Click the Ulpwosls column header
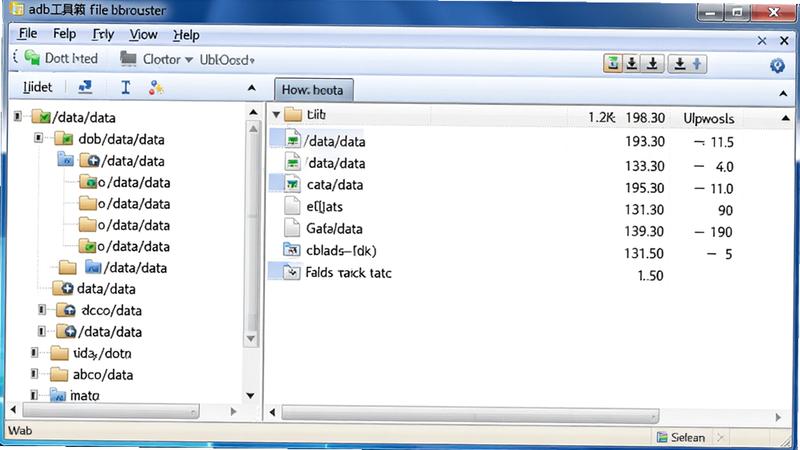 click(709, 118)
